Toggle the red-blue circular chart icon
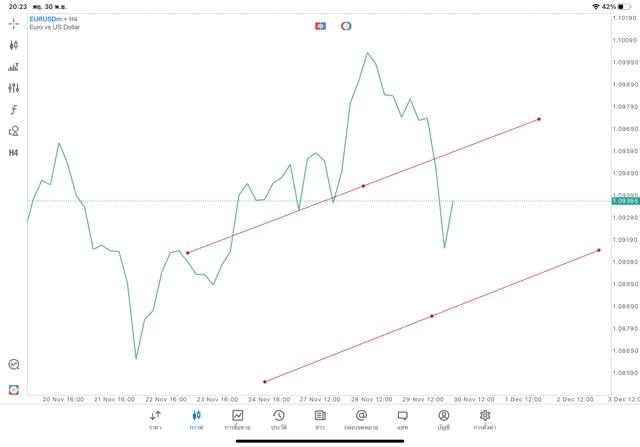 tap(346, 25)
